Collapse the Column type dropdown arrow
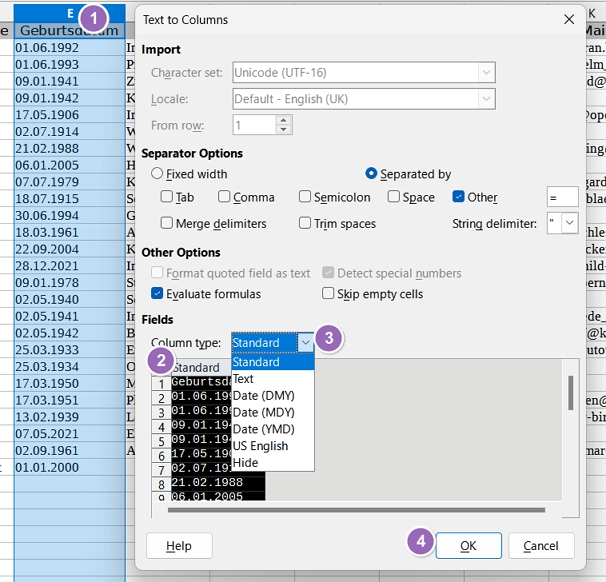 click(305, 343)
